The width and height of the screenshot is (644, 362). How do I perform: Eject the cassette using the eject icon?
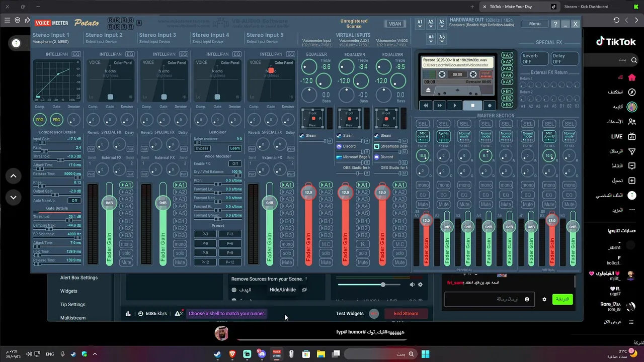coord(429,90)
